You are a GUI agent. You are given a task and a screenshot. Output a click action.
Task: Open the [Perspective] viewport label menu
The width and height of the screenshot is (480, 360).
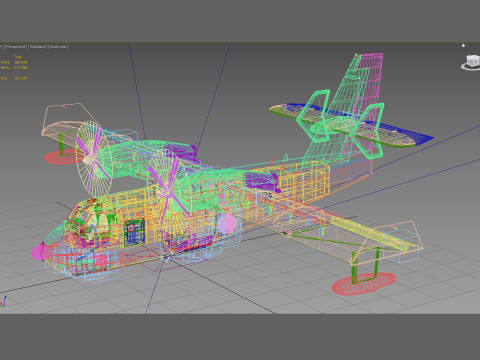click(15, 47)
